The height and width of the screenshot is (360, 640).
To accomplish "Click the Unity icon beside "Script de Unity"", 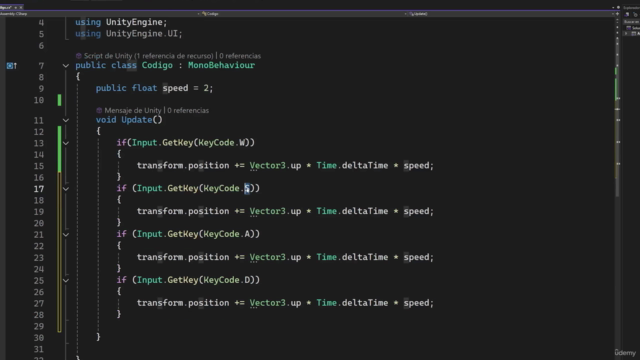I will [x=79, y=56].
